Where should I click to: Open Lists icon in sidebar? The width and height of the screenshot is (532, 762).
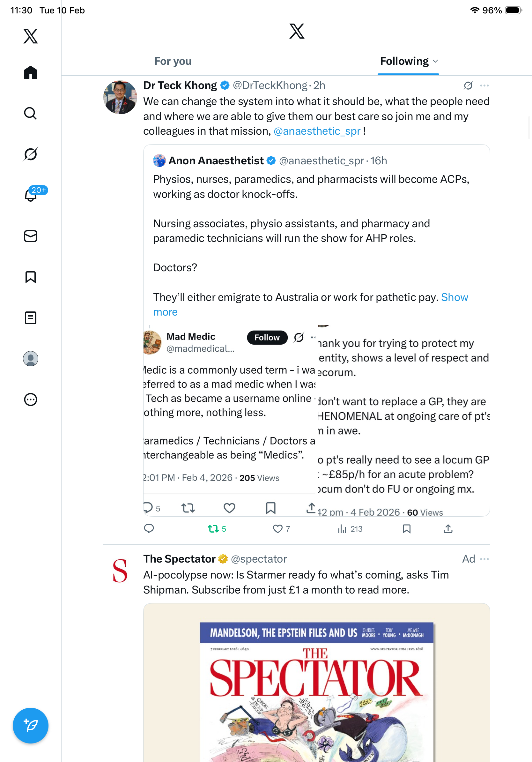coord(30,317)
